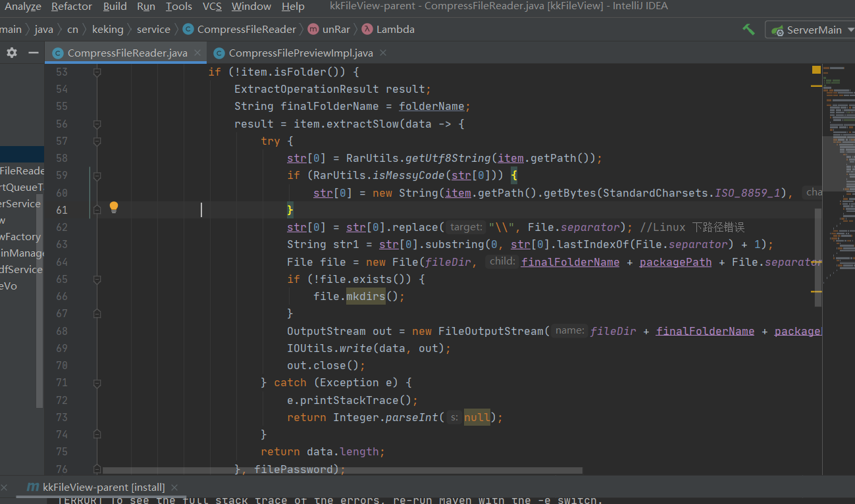855x504 pixels.
Task: Click the 'service' breadcrumb segment
Action: point(153,29)
